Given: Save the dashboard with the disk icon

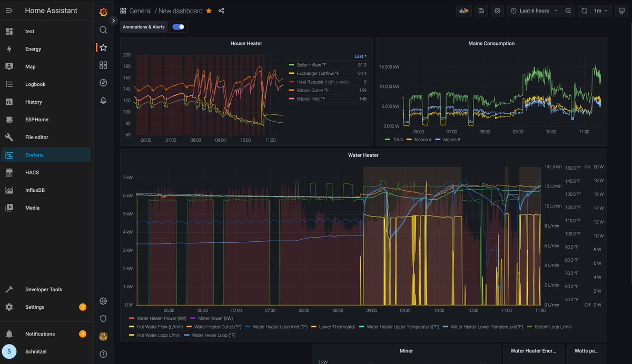Looking at the screenshot, I should point(481,11).
